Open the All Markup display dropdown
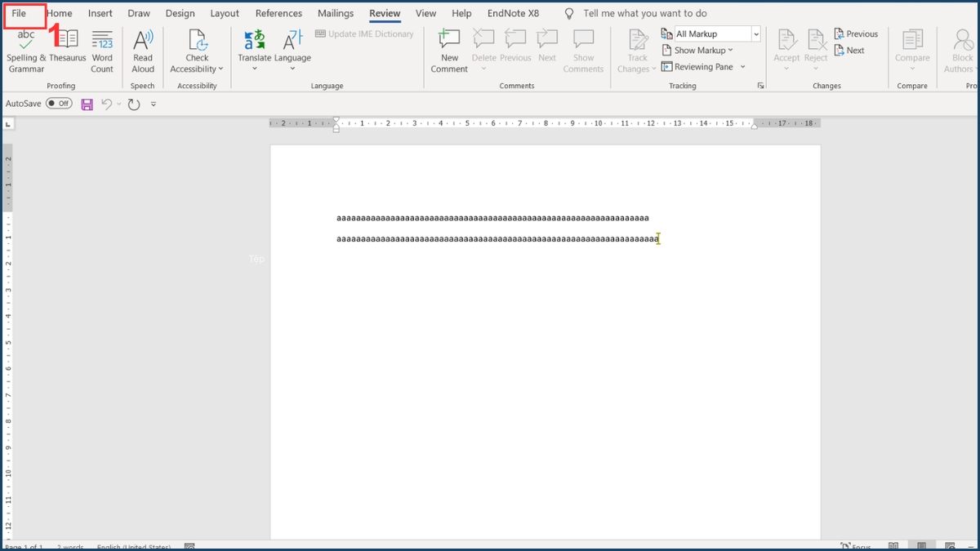This screenshot has width=980, height=551. (755, 33)
